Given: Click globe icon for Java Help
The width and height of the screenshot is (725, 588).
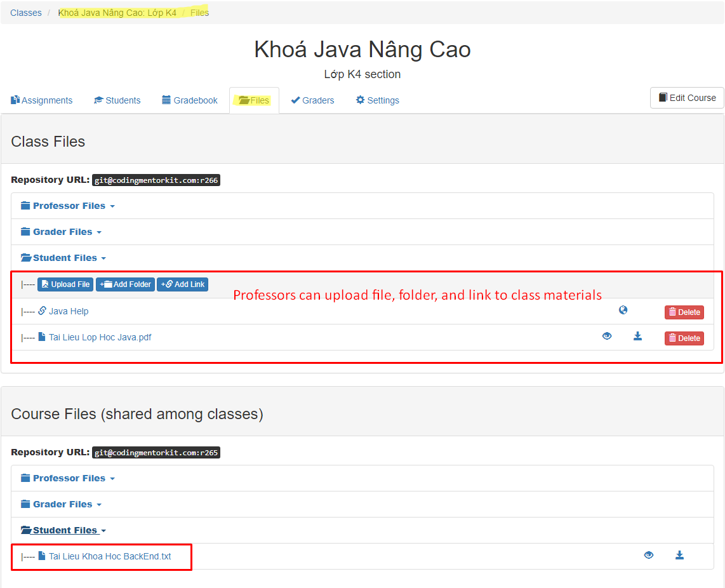Looking at the screenshot, I should point(623,310).
